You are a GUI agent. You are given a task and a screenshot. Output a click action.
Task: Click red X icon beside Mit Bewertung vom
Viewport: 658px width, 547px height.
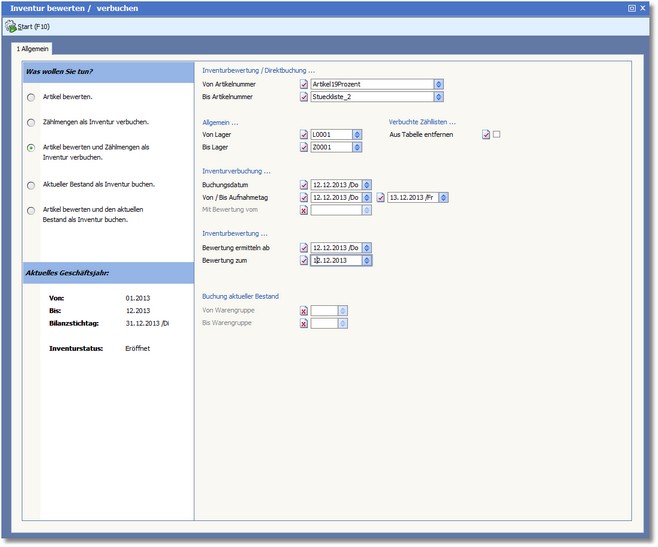click(304, 210)
